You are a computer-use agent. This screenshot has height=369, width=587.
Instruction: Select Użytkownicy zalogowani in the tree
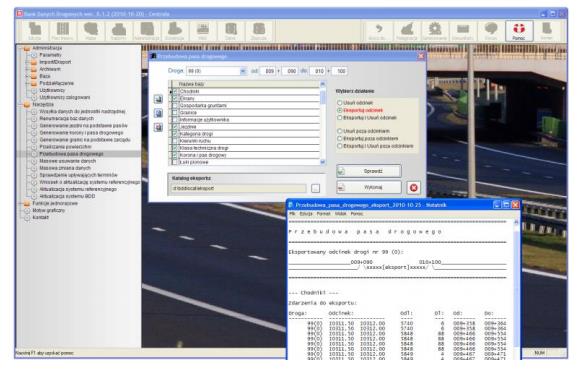64,97
